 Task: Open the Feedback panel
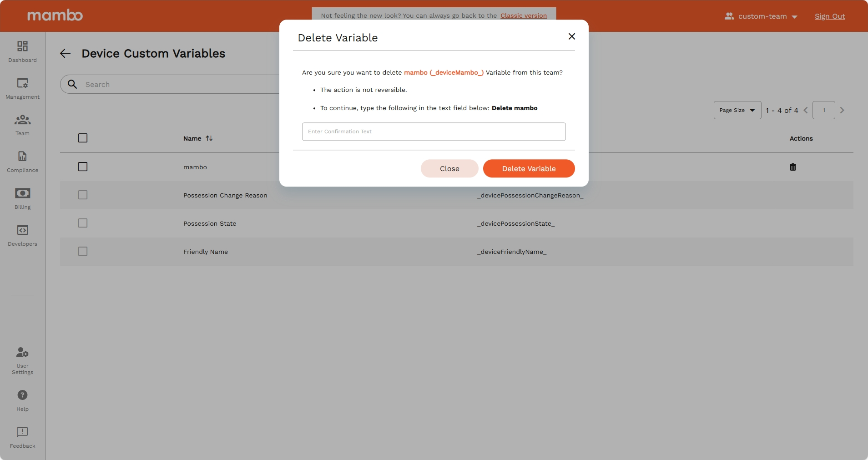coord(22,436)
